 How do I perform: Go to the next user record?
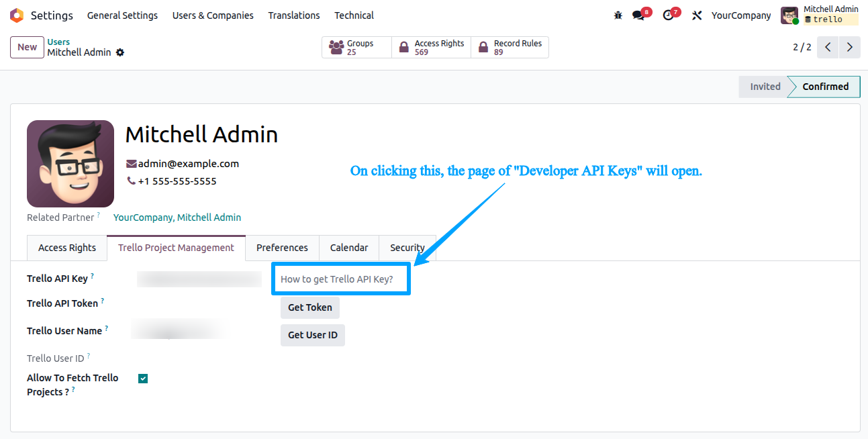850,47
